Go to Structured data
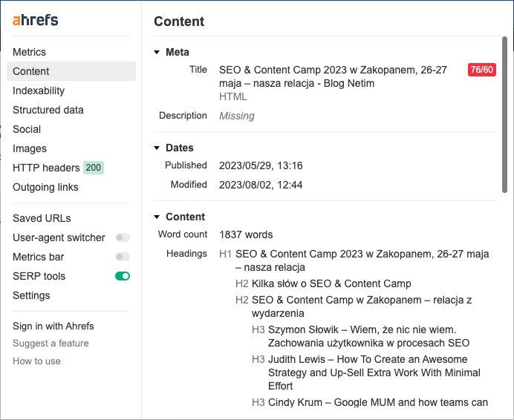514x420 pixels. [48, 110]
